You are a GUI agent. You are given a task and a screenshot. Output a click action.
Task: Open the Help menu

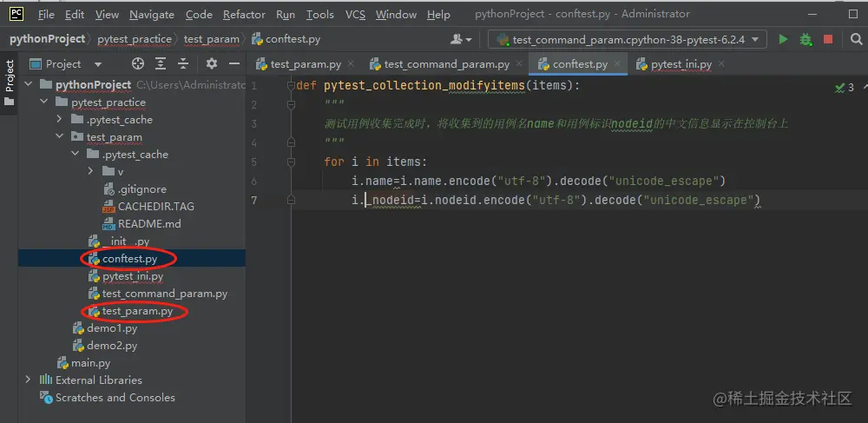tap(438, 15)
